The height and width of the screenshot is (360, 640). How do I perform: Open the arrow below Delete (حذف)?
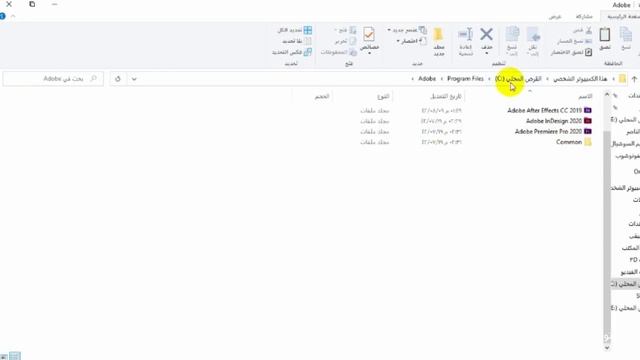point(486,53)
